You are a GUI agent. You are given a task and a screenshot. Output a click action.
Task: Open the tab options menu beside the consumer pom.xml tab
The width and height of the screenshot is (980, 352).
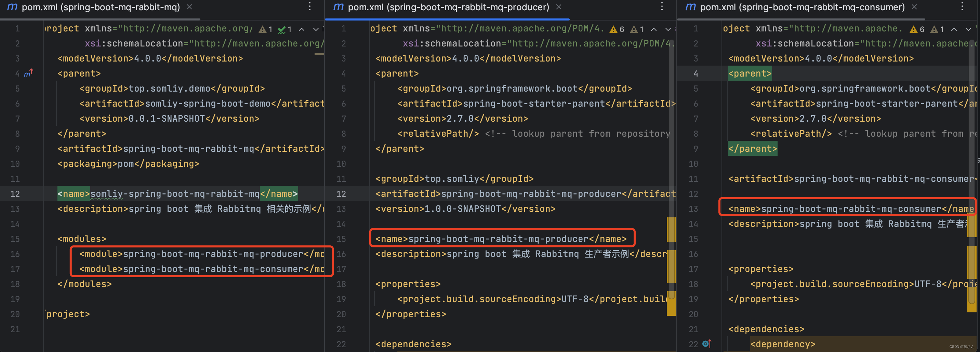click(x=962, y=7)
